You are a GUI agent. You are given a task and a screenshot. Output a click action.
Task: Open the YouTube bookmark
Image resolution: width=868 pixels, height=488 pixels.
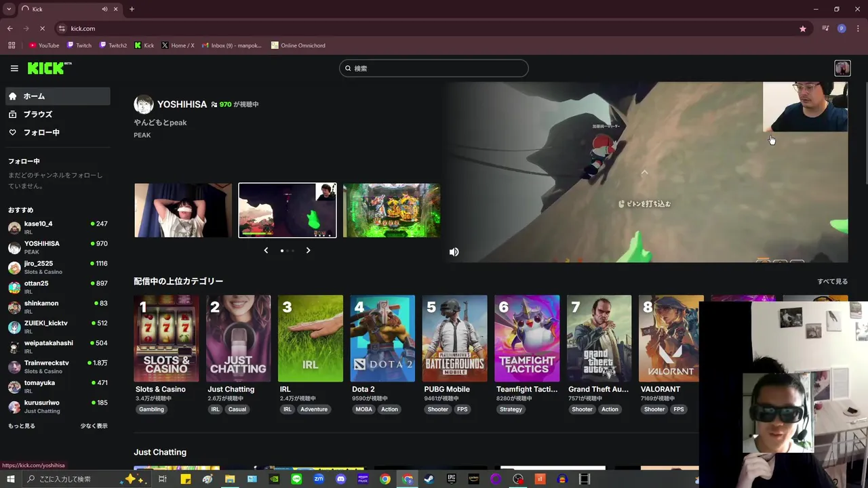[44, 45]
